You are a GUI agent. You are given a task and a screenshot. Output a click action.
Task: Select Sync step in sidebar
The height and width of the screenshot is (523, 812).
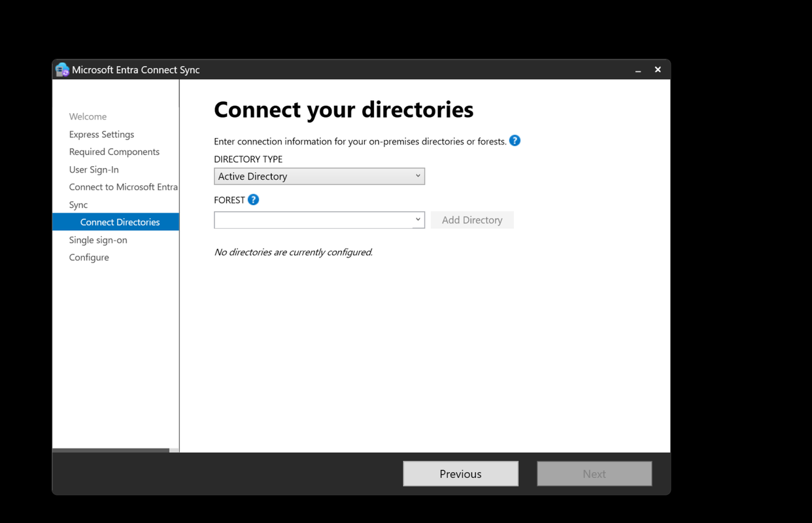[x=78, y=205]
